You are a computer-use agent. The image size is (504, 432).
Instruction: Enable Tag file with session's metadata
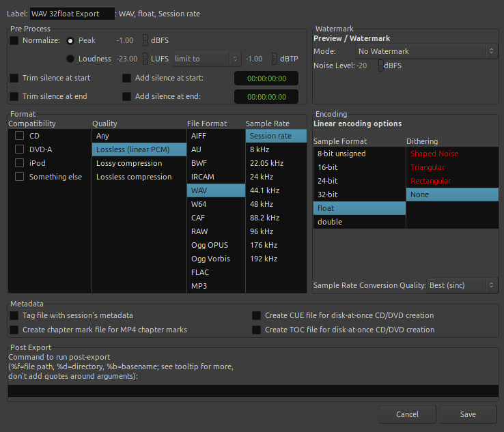click(x=14, y=315)
